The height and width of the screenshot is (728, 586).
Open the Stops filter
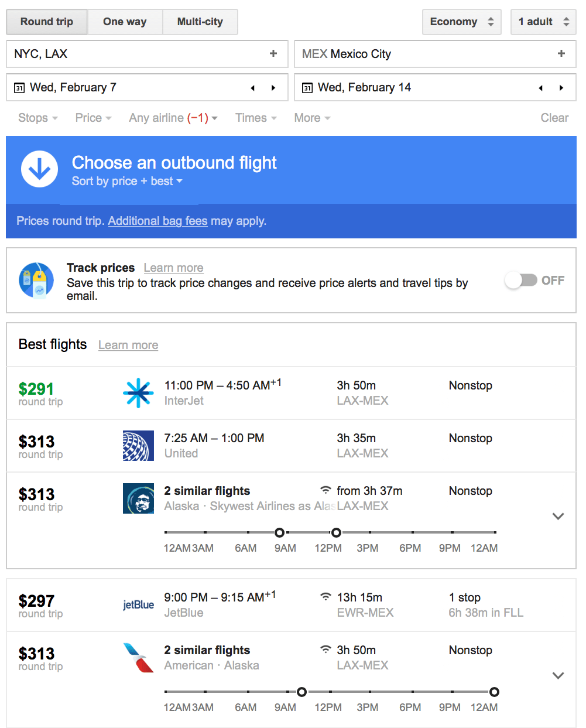[x=37, y=118]
